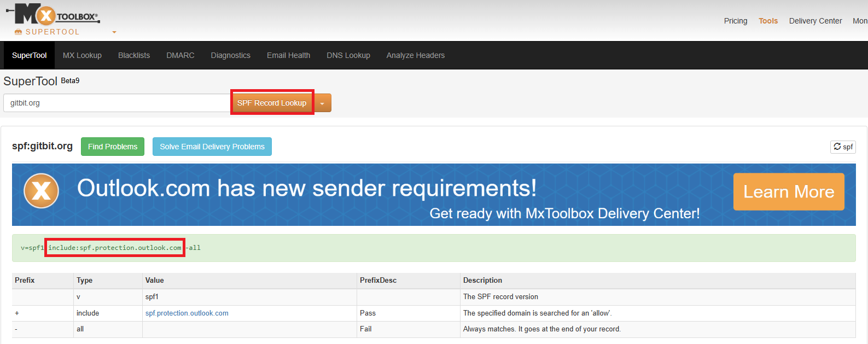Open the DNS Lookup tab
This screenshot has height=344, width=868.
click(x=348, y=55)
